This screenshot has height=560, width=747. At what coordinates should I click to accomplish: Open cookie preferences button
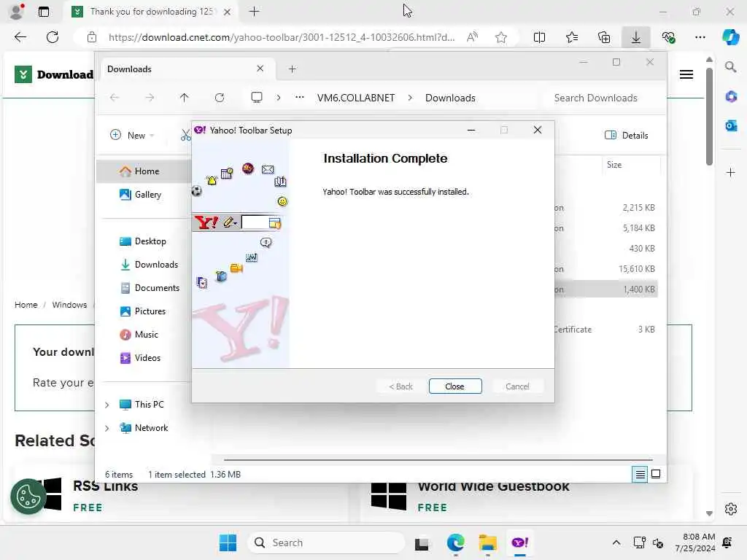28,497
